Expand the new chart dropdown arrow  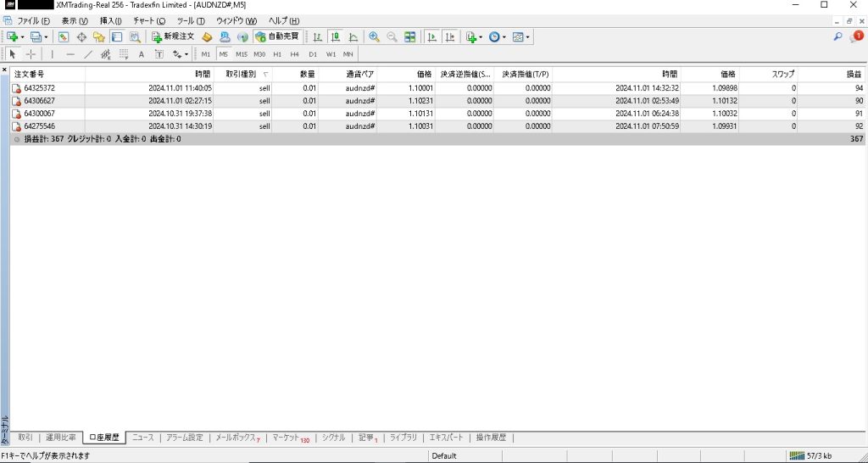coord(22,36)
